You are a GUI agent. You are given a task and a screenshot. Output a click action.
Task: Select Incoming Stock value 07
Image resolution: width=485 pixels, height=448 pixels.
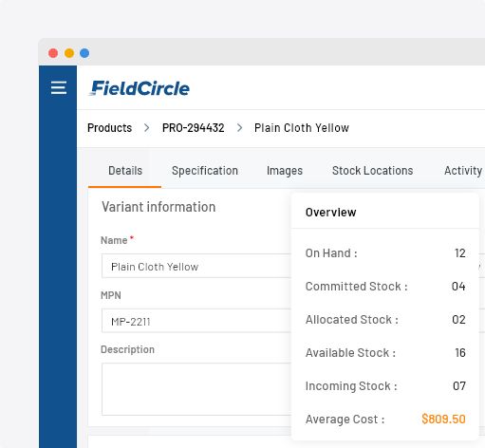click(x=459, y=386)
